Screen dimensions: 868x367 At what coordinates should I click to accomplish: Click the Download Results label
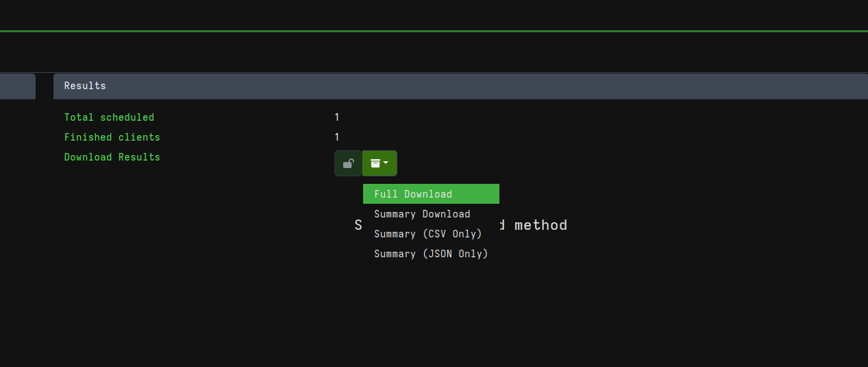(x=112, y=157)
